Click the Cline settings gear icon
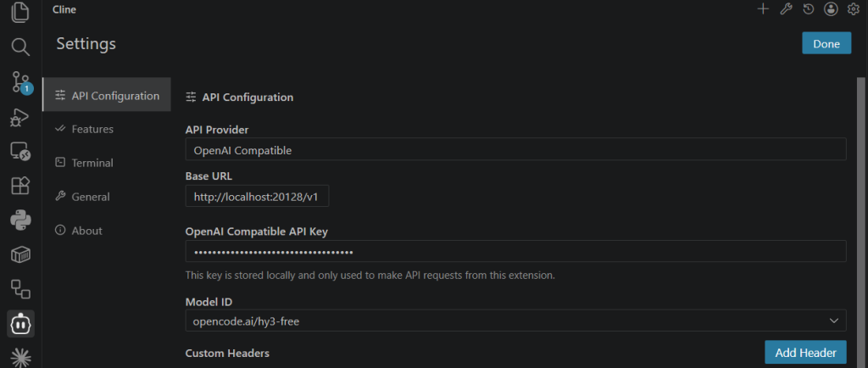The height and width of the screenshot is (368, 868). 853,8
